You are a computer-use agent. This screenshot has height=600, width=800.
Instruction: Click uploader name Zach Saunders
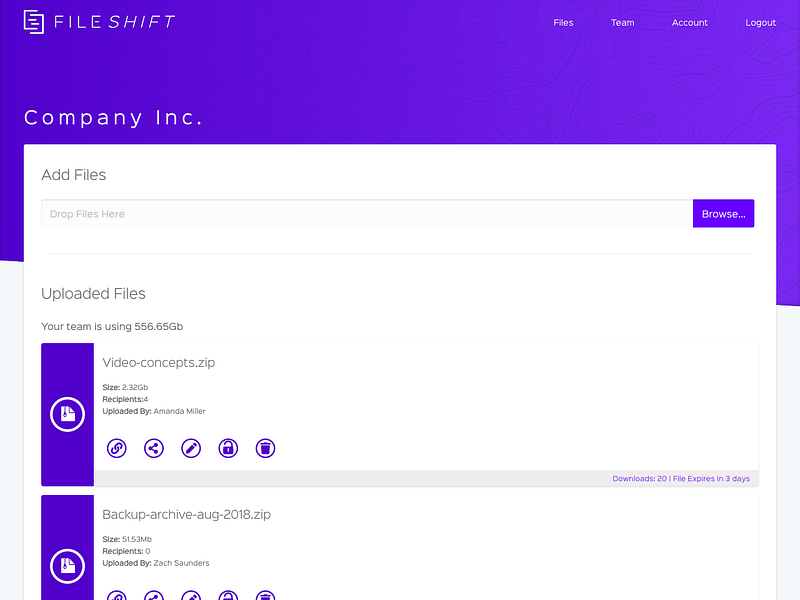[181, 563]
